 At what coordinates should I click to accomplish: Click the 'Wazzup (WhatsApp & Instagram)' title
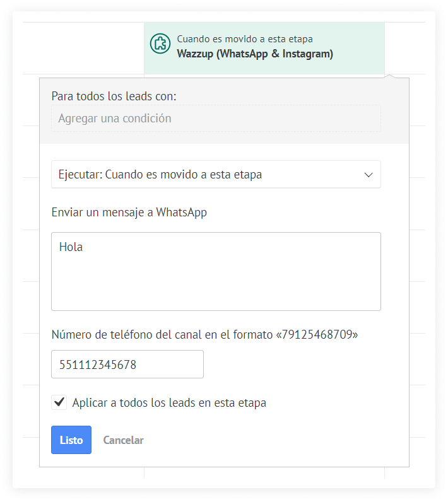coord(255,54)
